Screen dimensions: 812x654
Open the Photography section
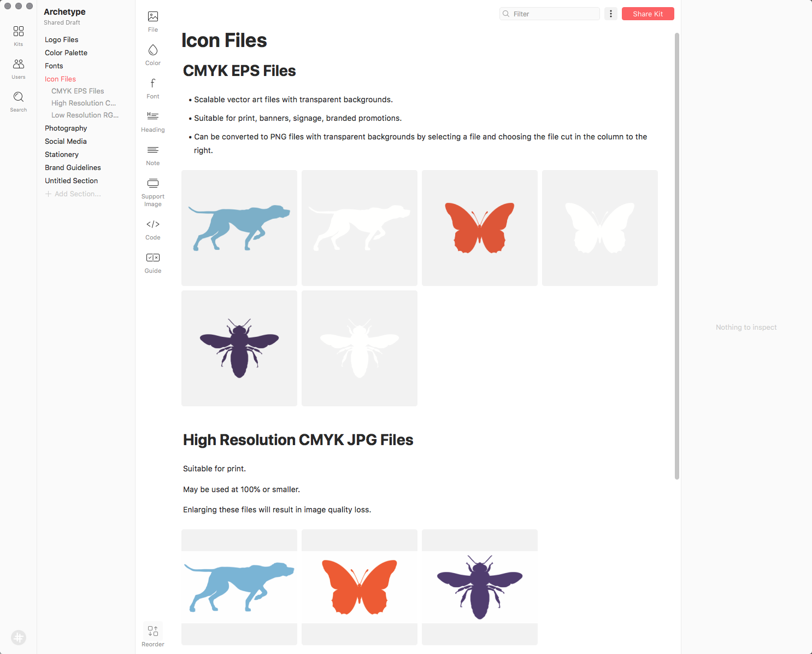click(66, 128)
